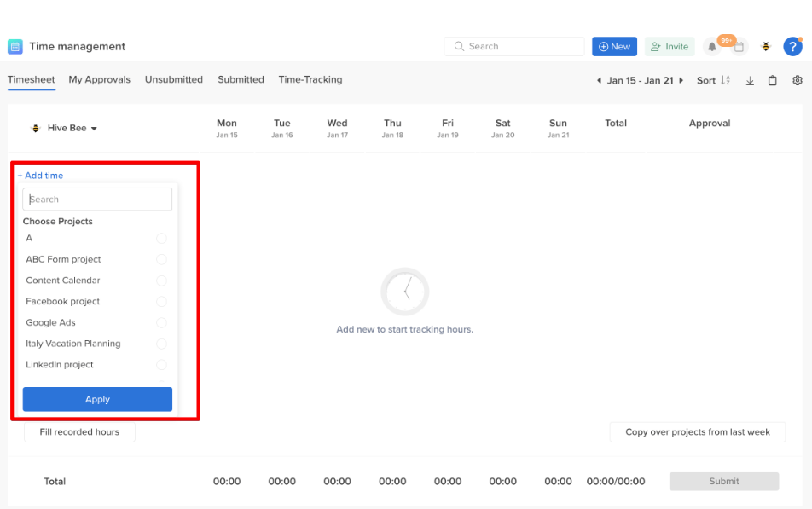The image size is (812, 509).
Task: Click the Wed Jan 17 column header
Action: coord(337,128)
